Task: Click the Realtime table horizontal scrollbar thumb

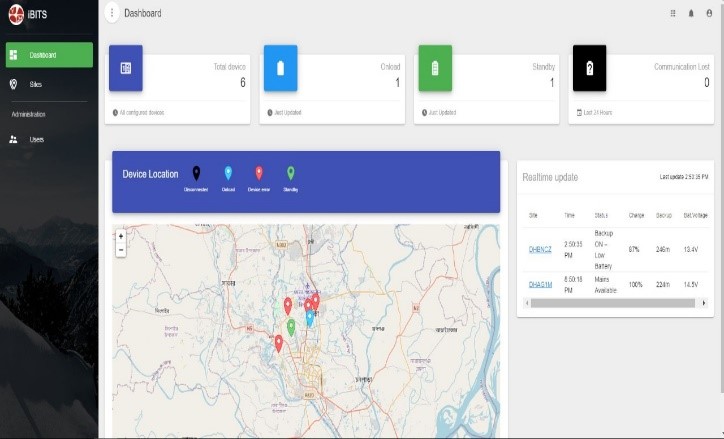Action: click(613, 303)
